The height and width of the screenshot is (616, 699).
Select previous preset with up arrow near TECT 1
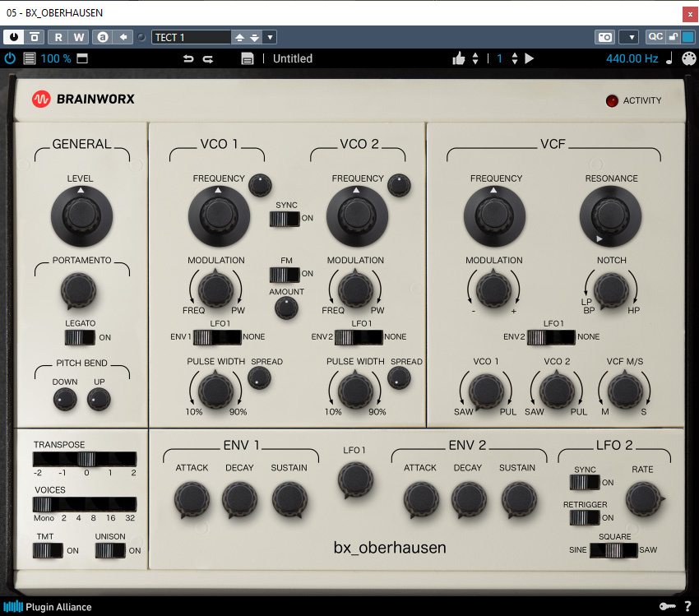(x=239, y=37)
